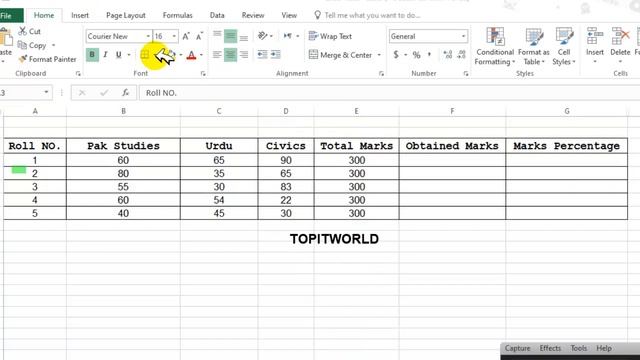Open the General number format dropdown

[463, 36]
